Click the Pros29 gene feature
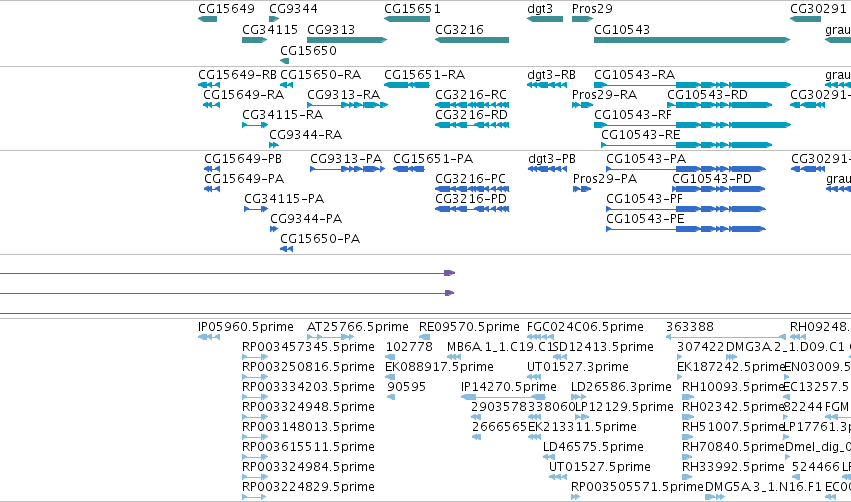Image resolution: width=851 pixels, height=502 pixels. tap(582, 19)
